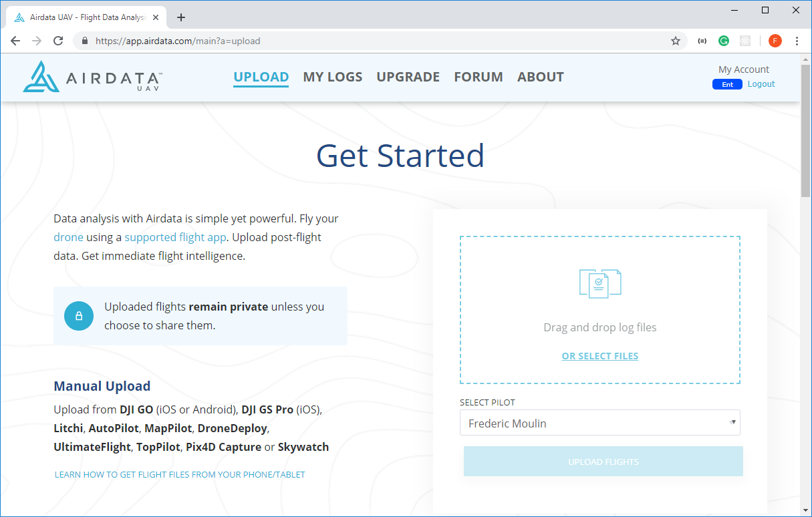Click the browser back arrow

click(15, 41)
